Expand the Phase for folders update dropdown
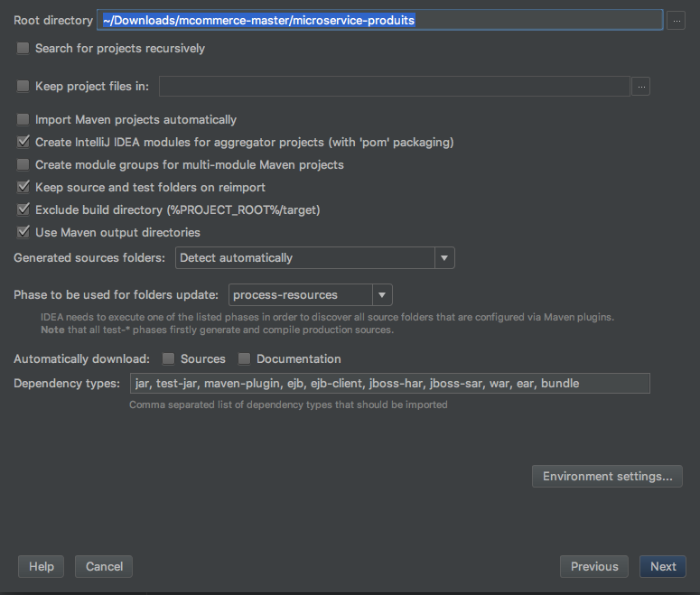 click(310, 295)
